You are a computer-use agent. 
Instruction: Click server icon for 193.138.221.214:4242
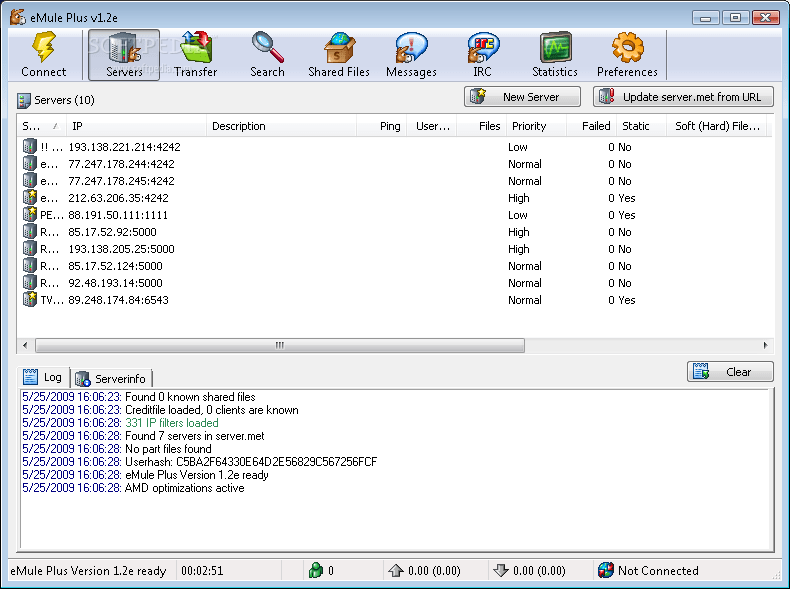tap(30, 147)
